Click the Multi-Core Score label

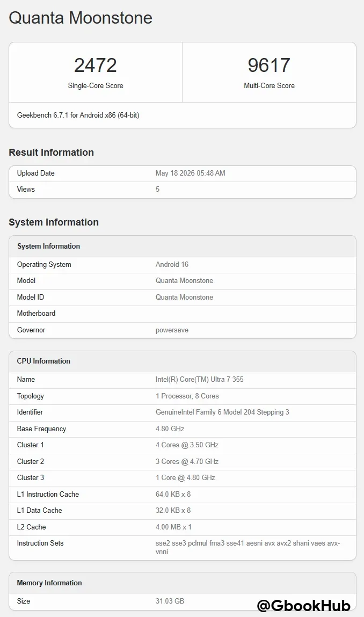(x=269, y=86)
